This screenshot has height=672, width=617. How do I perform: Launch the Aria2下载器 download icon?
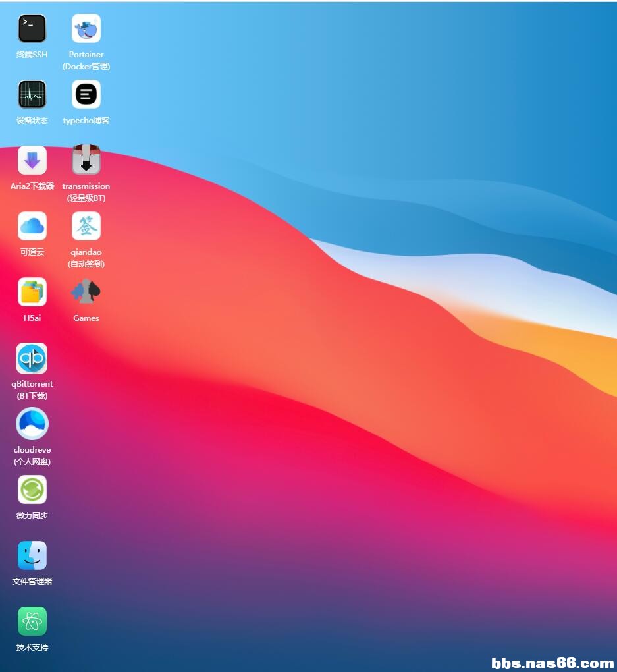(x=32, y=161)
